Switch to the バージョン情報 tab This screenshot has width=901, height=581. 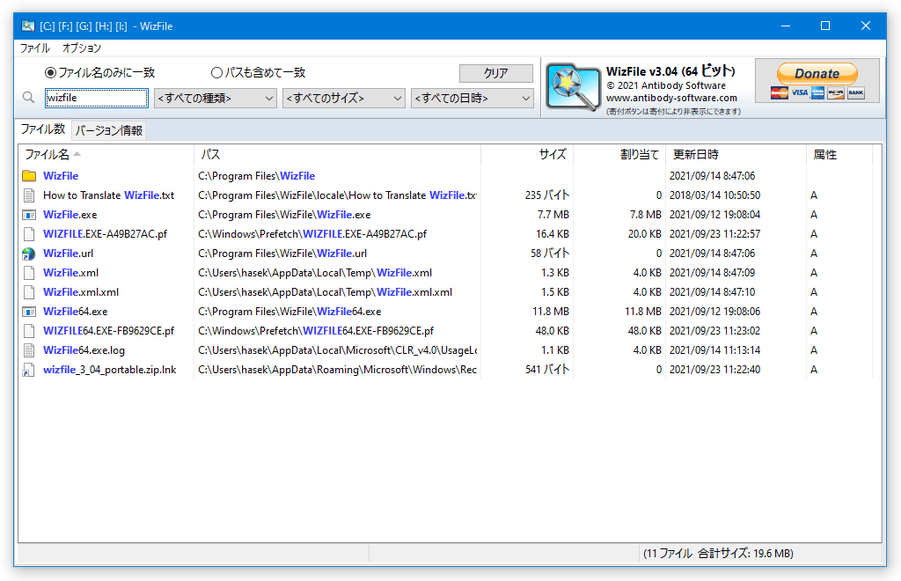[x=109, y=130]
